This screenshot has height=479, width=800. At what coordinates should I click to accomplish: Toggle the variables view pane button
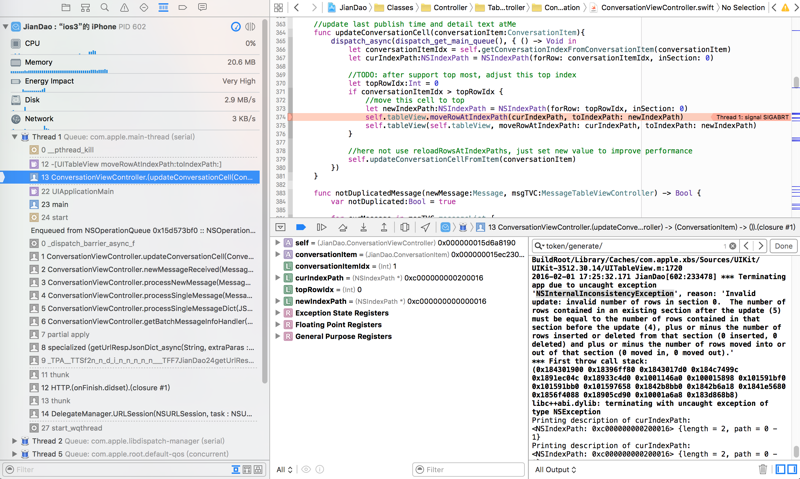(x=779, y=469)
